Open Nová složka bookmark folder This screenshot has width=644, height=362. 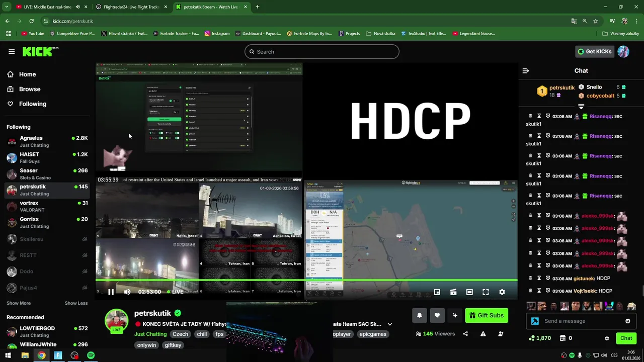[380, 34]
